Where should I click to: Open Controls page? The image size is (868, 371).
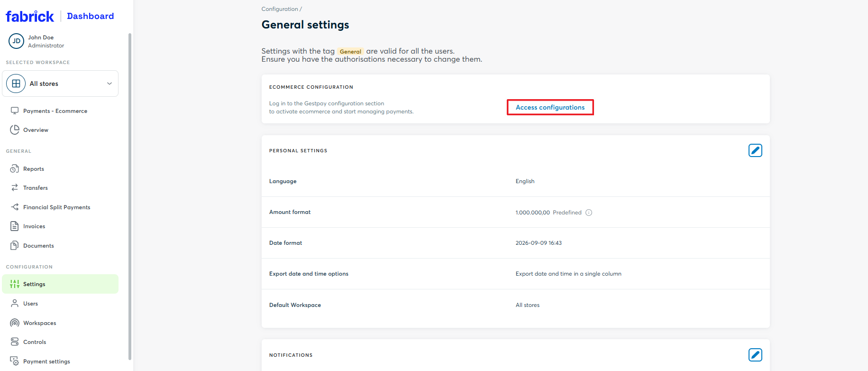point(60,342)
